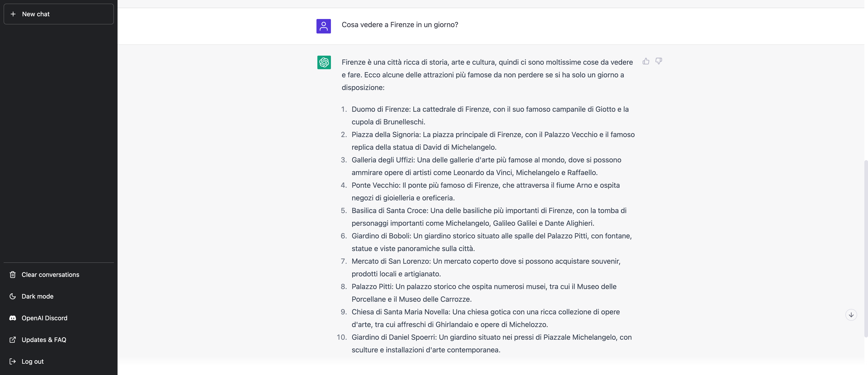This screenshot has width=868, height=375.
Task: Click the external link icon for Updates & FAQ
Action: 13,339
